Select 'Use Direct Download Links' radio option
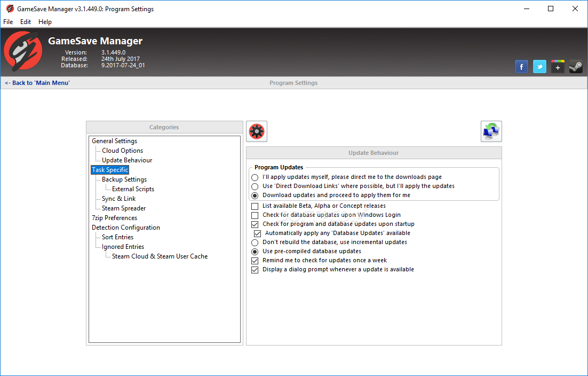 pyautogui.click(x=255, y=186)
